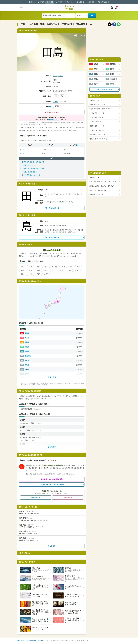Expand 全国名字ランキング row
This screenshot has height=644, width=138.
[104, 100]
